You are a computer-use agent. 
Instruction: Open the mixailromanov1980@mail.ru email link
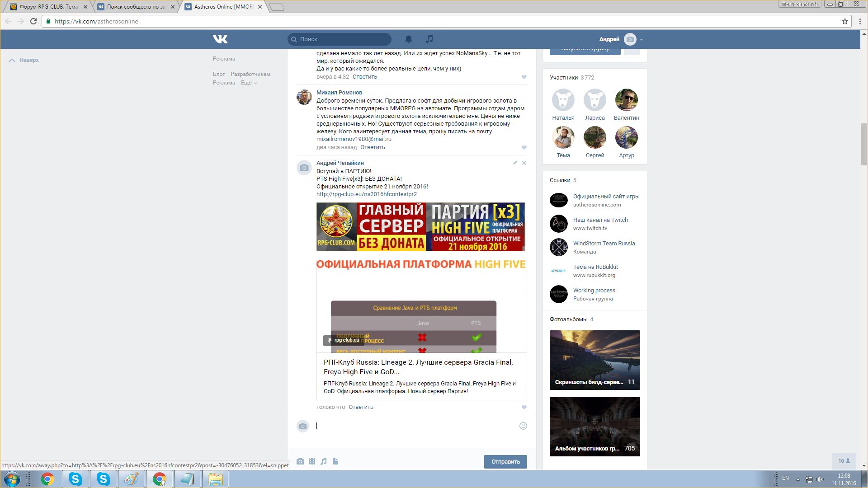tap(354, 139)
